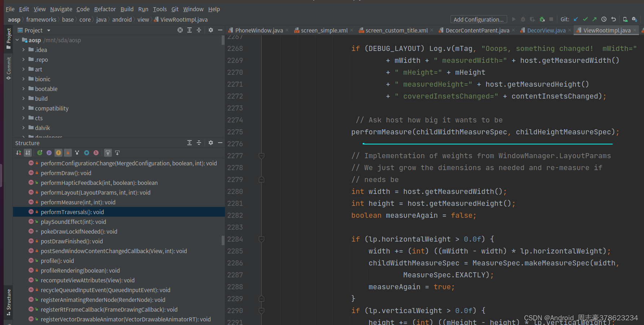Toggle autoscroll from source in Structure

[x=117, y=153]
